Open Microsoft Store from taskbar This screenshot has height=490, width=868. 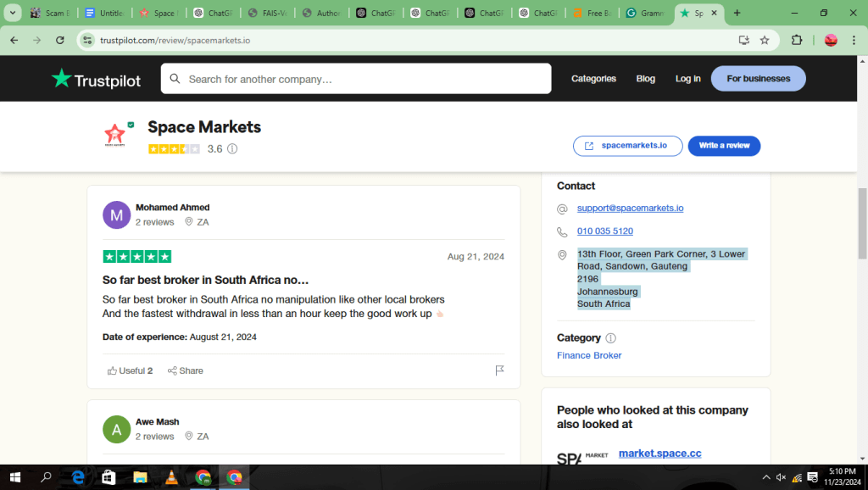click(x=109, y=477)
